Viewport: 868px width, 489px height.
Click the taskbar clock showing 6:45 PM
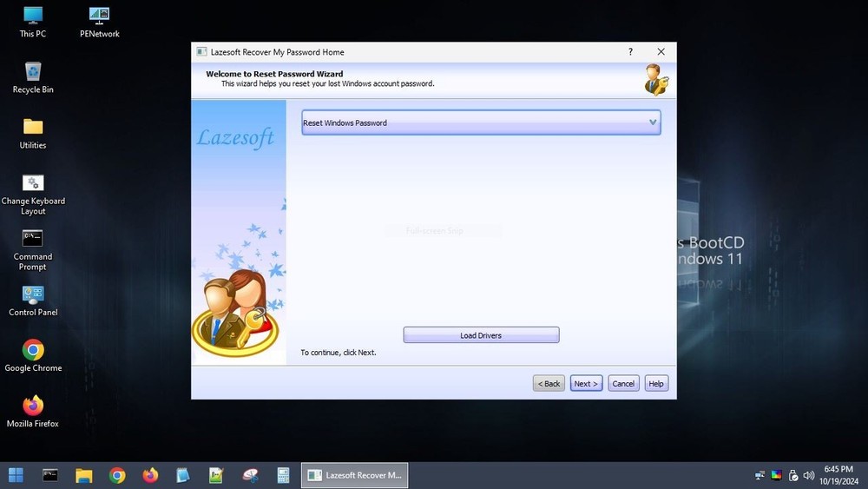(838, 475)
